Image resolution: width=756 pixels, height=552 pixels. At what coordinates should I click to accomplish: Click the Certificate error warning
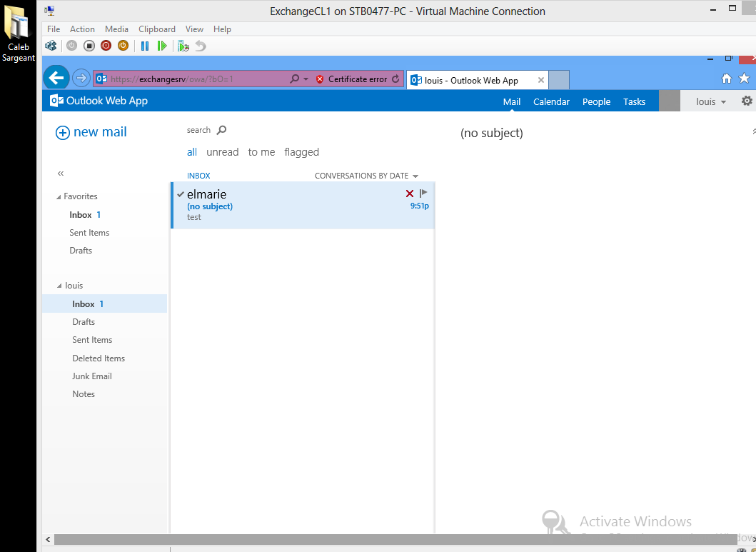pos(351,79)
